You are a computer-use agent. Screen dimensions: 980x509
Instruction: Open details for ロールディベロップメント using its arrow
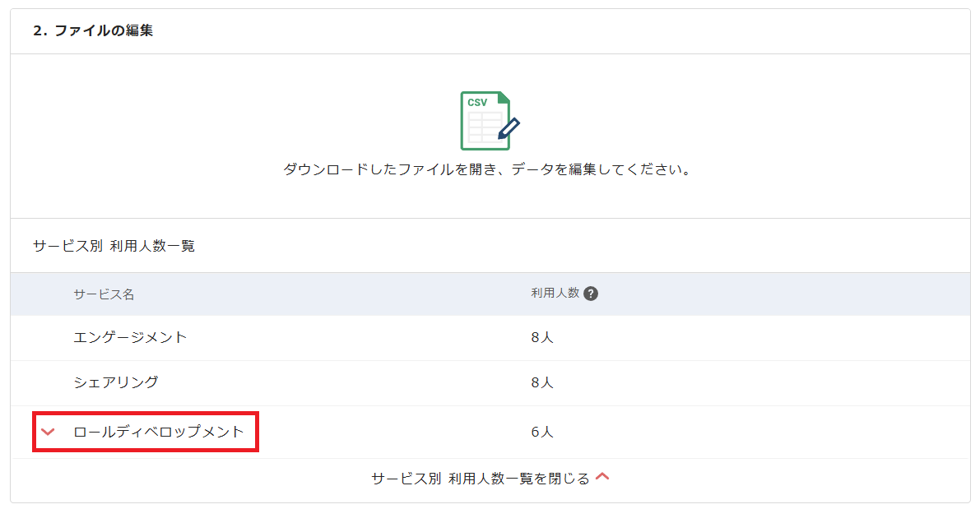click(x=49, y=429)
